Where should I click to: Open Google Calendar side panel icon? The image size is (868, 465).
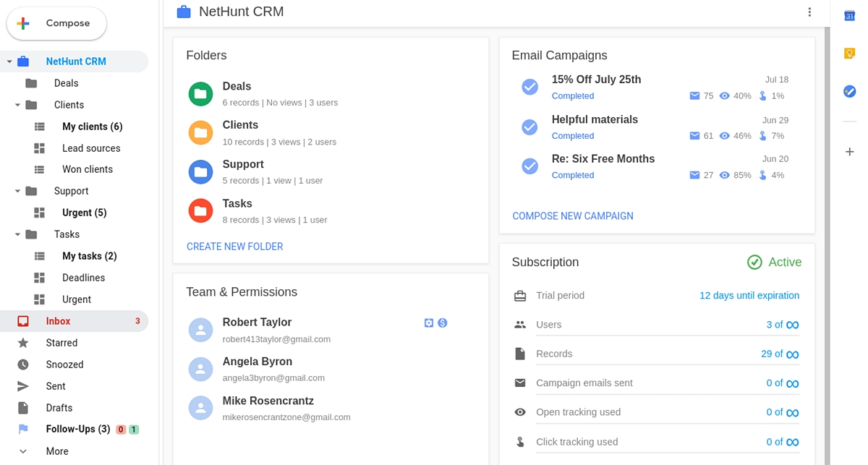point(850,15)
